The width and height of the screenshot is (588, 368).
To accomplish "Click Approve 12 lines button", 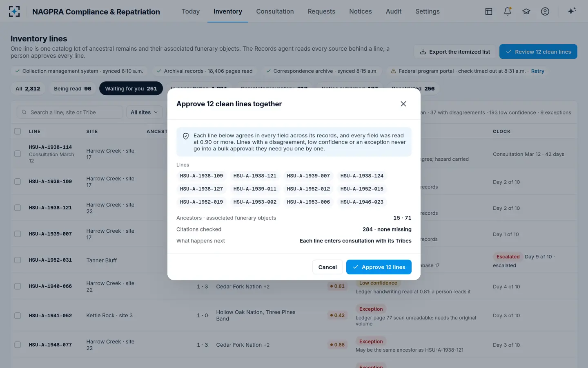I will coord(379,267).
